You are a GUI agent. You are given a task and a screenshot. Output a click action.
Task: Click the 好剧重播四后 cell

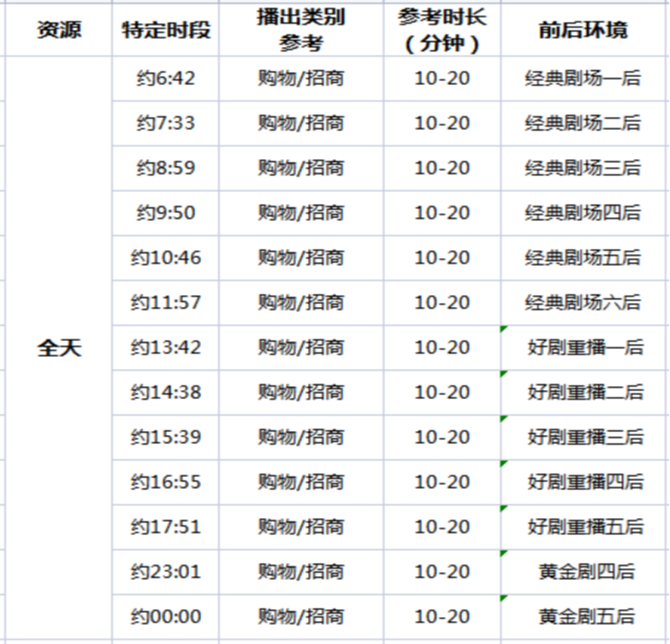(x=583, y=482)
